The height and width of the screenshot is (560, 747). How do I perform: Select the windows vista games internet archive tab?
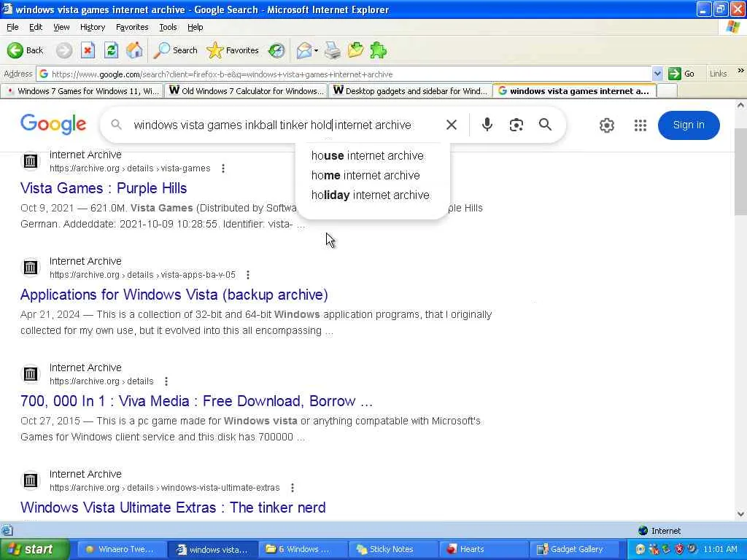tap(575, 90)
